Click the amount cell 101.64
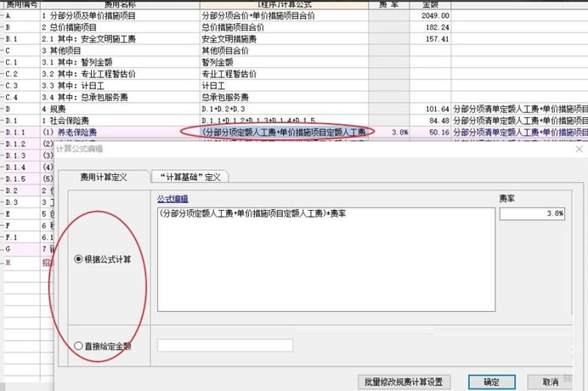 (430, 109)
